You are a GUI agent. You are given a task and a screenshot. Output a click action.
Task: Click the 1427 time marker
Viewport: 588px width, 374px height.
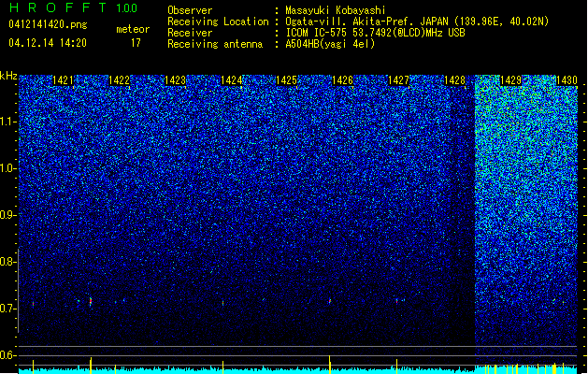[398, 80]
